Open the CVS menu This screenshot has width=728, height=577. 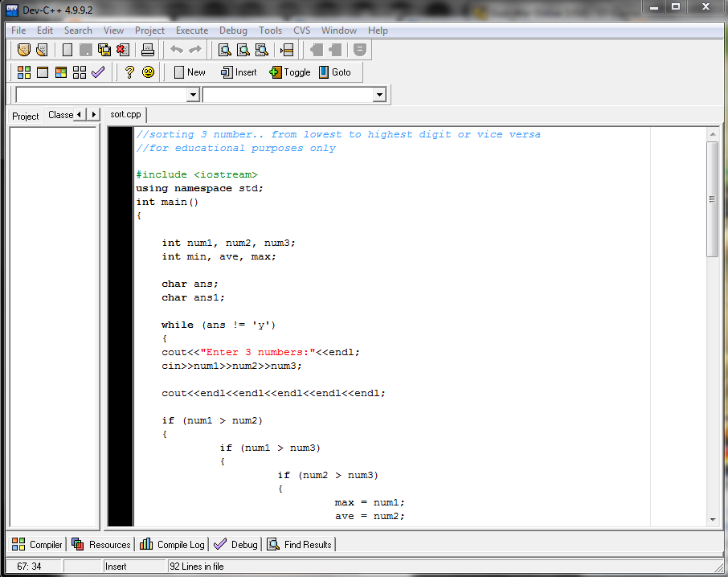[x=302, y=31]
